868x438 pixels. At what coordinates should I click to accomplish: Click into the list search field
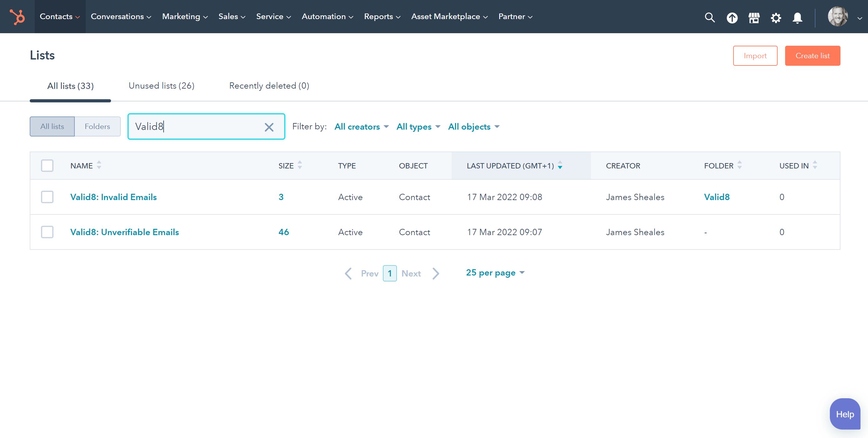click(195, 126)
